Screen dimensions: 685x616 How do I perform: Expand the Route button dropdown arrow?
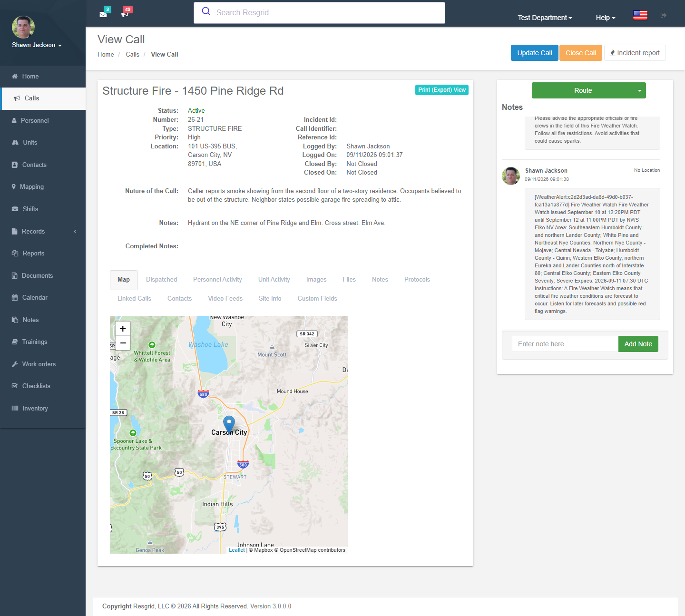point(640,90)
